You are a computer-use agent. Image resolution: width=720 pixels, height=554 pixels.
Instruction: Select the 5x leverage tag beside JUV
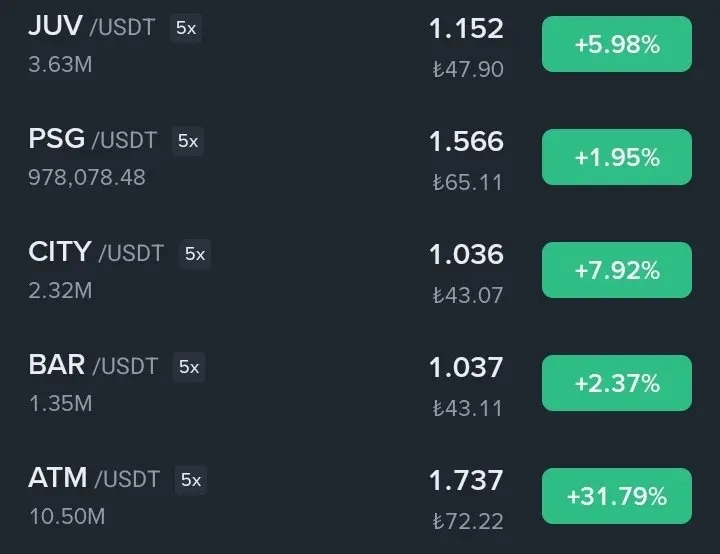pos(186,28)
